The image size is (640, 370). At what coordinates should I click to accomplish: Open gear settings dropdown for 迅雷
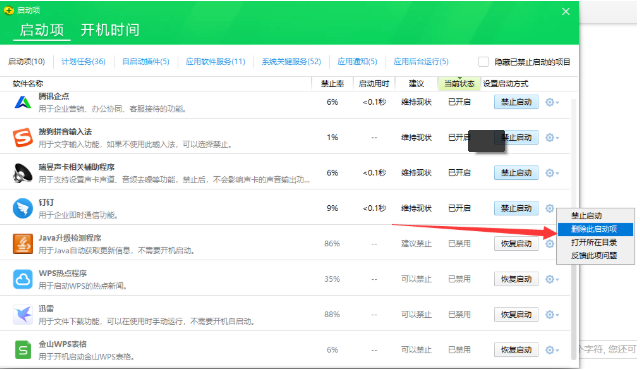[552, 315]
